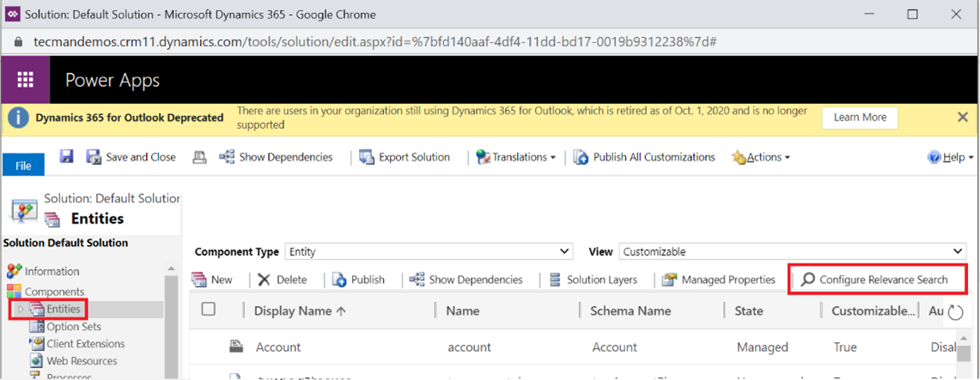Open the Actions dropdown menu
980x380 pixels.
pyautogui.click(x=761, y=157)
